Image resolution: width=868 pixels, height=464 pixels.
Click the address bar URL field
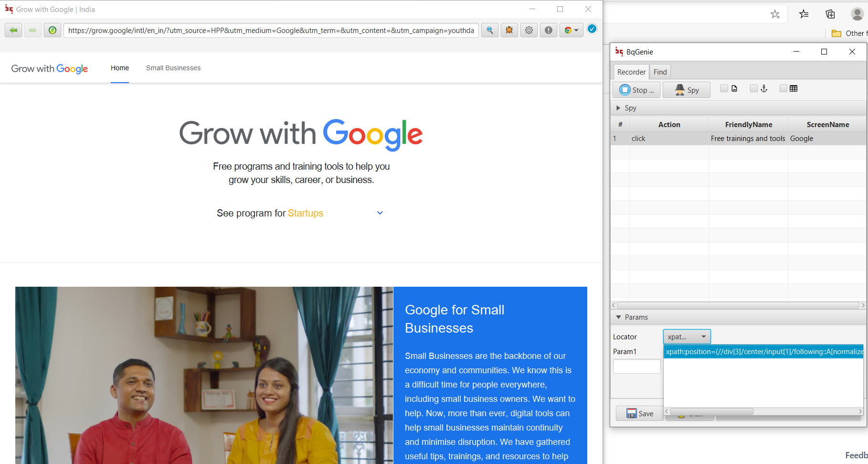(x=271, y=31)
